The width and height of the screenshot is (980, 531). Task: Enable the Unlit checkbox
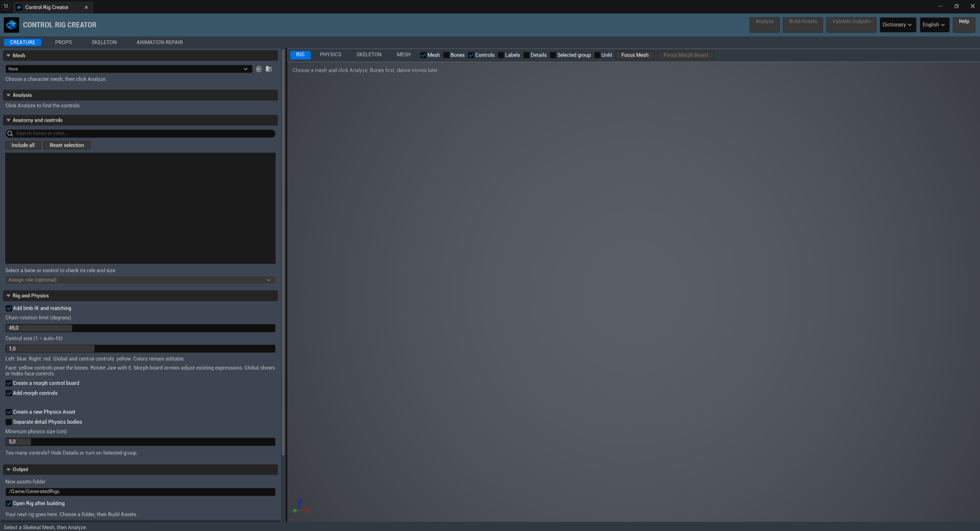(x=597, y=55)
